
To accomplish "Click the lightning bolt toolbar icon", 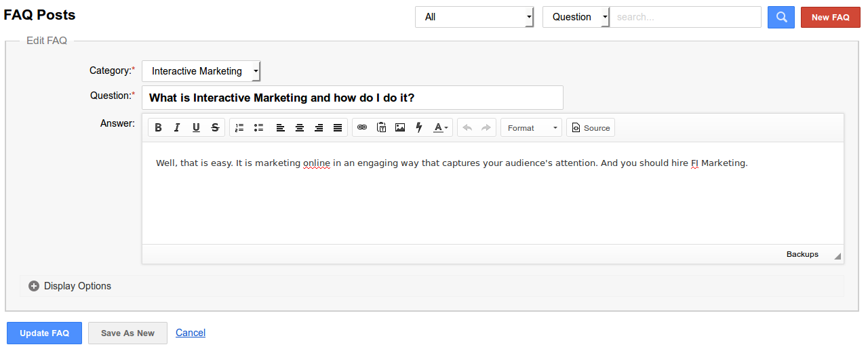I will [x=419, y=127].
